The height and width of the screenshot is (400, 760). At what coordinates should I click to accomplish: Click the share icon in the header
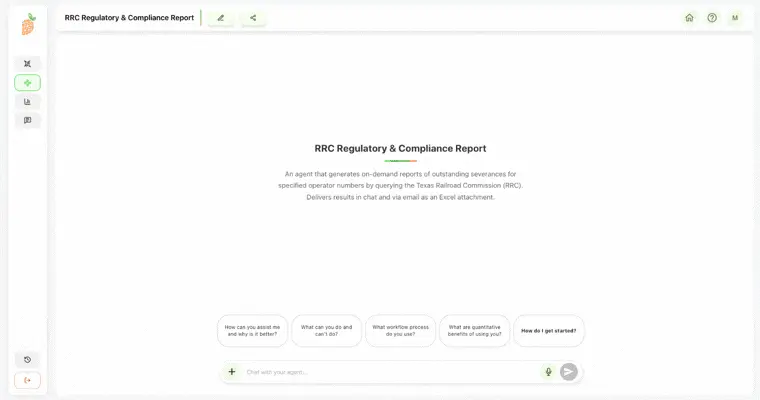click(253, 17)
